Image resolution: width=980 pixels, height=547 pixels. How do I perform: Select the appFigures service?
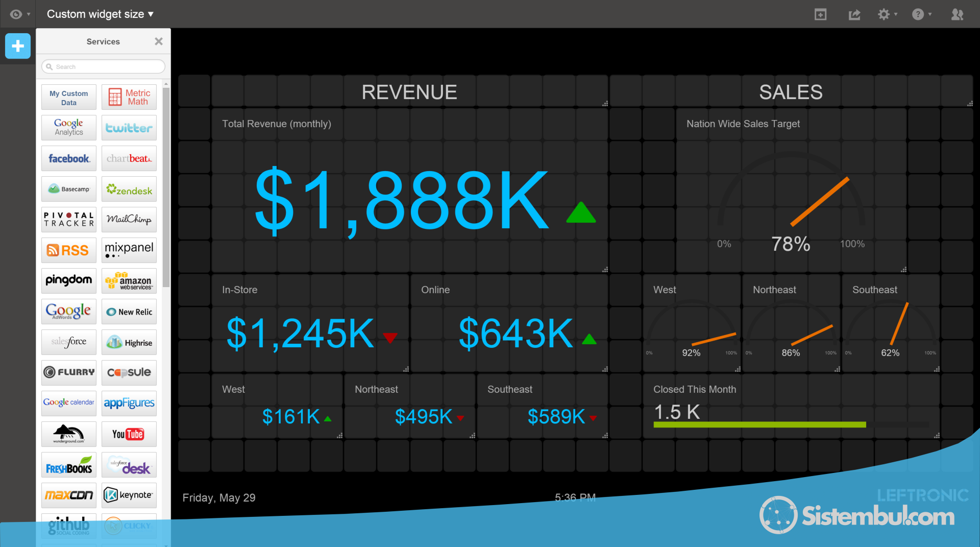click(129, 403)
